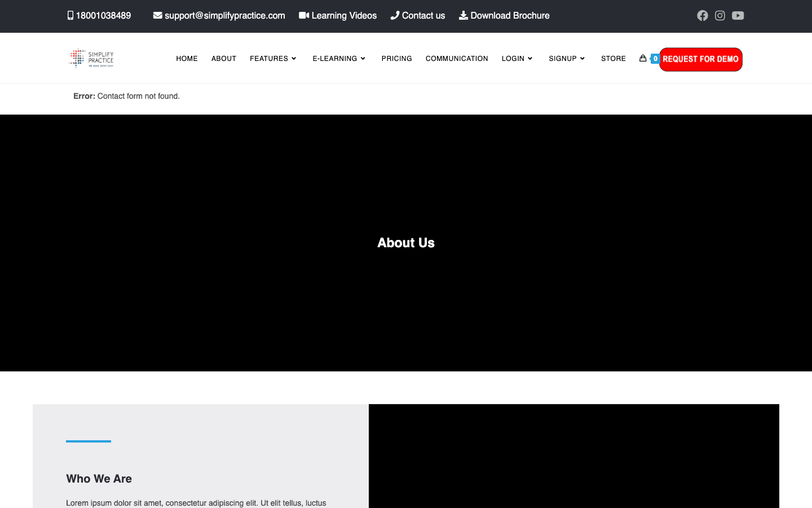The image size is (812, 508).
Task: Expand the E-Learning dropdown chevron
Action: pos(363,59)
